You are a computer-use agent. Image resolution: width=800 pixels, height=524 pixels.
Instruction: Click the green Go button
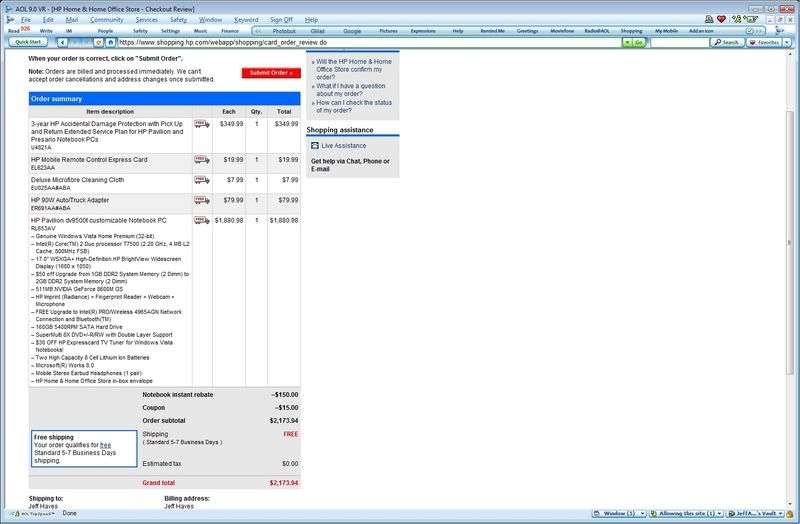(x=639, y=43)
